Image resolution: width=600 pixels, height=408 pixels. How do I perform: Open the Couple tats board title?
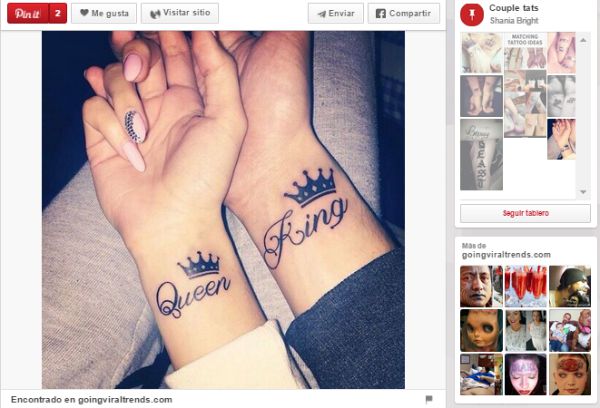click(x=514, y=8)
